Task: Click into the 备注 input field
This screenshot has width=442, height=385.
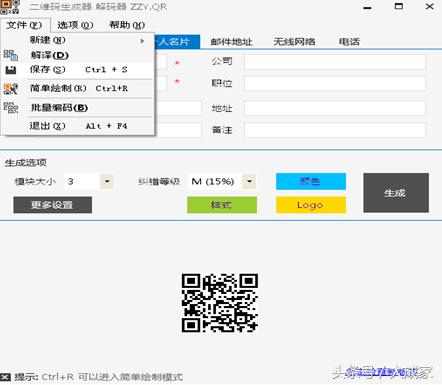Action: (x=335, y=130)
